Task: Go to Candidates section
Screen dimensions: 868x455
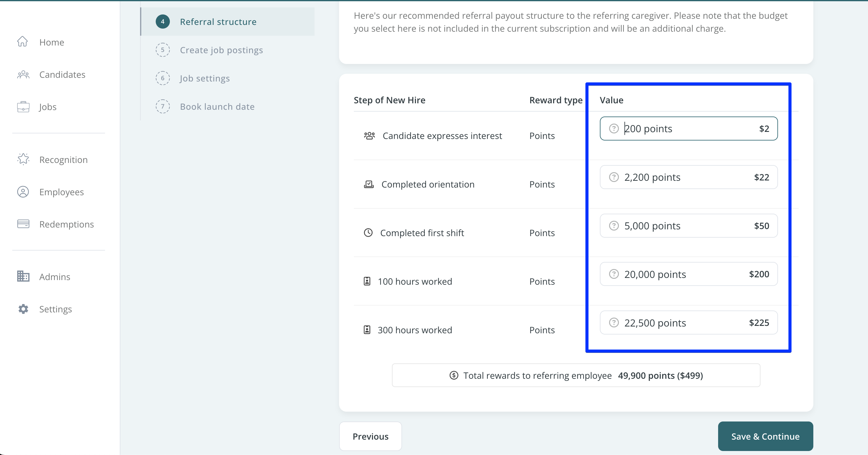Action: click(62, 74)
